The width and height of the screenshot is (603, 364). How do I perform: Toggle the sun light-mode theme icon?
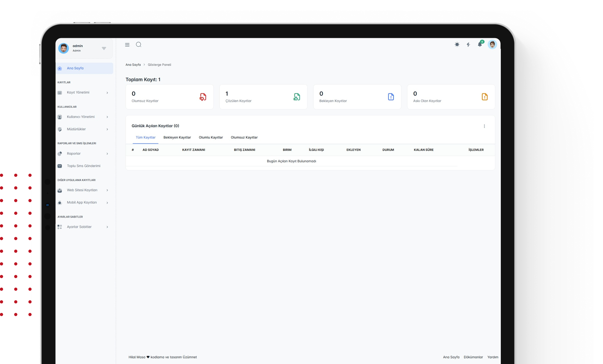[x=457, y=45]
